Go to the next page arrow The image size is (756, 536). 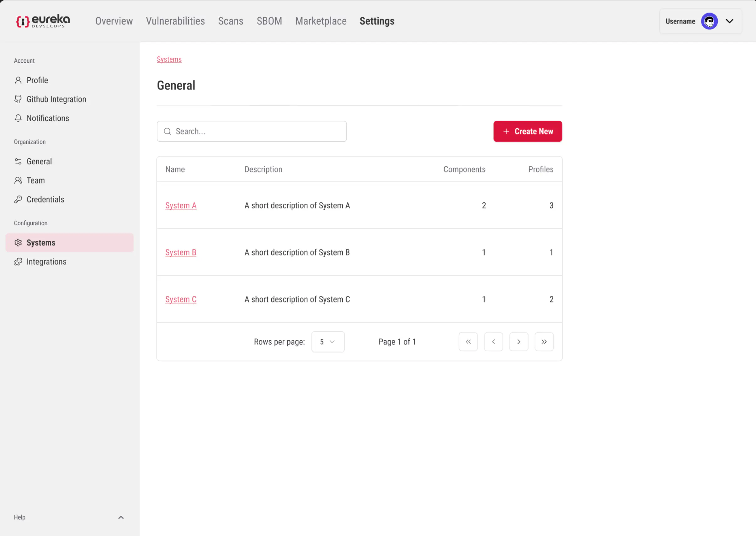(519, 342)
